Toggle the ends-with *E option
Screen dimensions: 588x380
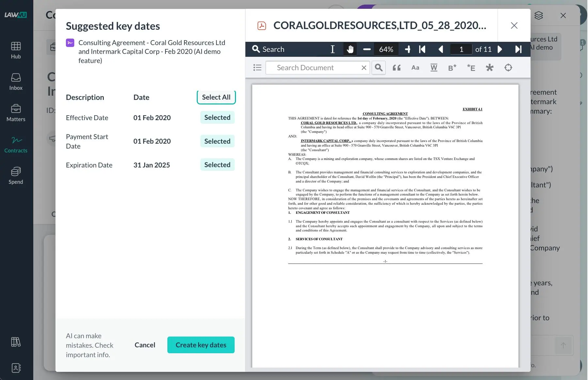[x=471, y=68]
